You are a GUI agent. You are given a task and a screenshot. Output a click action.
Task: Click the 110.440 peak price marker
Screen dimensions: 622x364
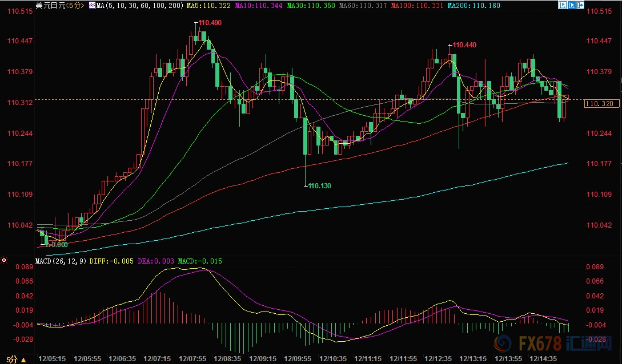click(464, 45)
